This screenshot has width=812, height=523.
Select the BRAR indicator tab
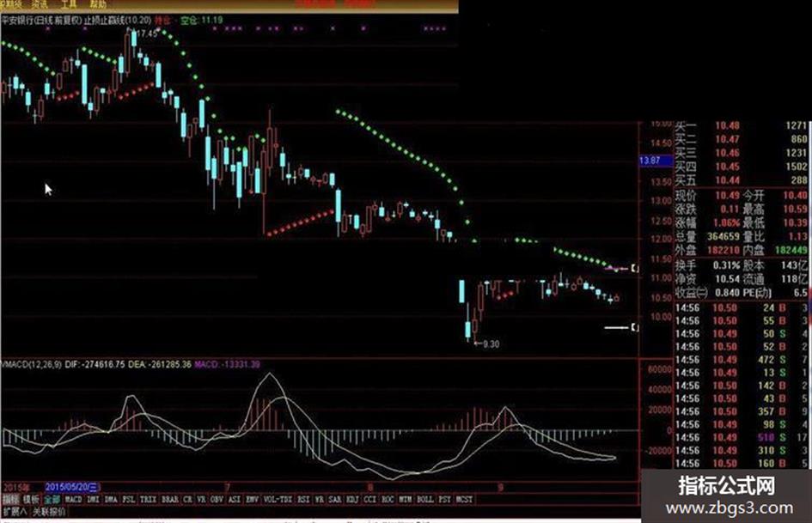click(x=170, y=500)
